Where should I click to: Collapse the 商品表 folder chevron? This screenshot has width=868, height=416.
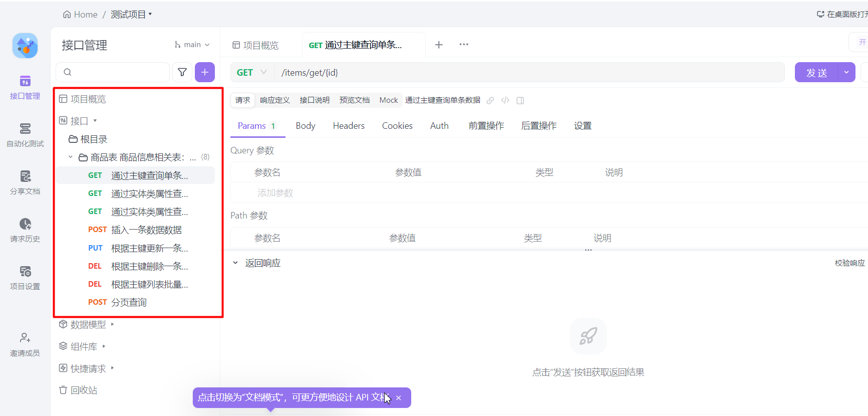(71, 157)
